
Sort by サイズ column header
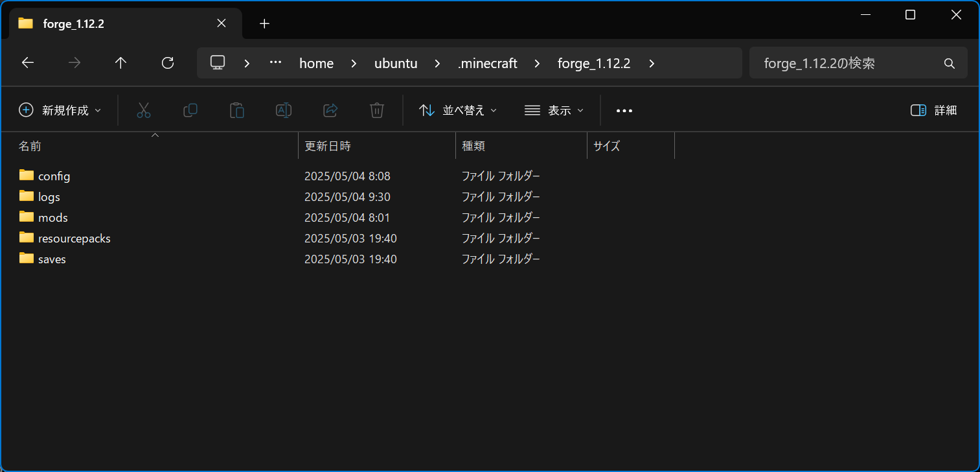point(607,147)
